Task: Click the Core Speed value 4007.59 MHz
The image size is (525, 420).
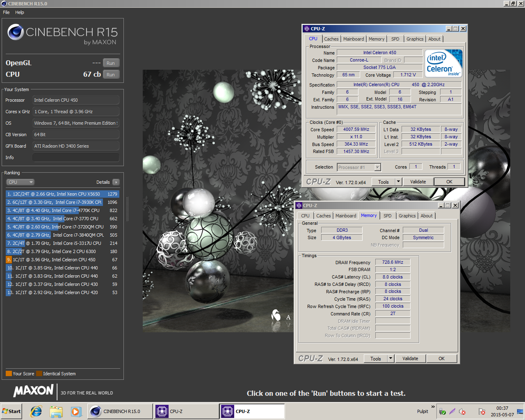Action: coord(356,129)
